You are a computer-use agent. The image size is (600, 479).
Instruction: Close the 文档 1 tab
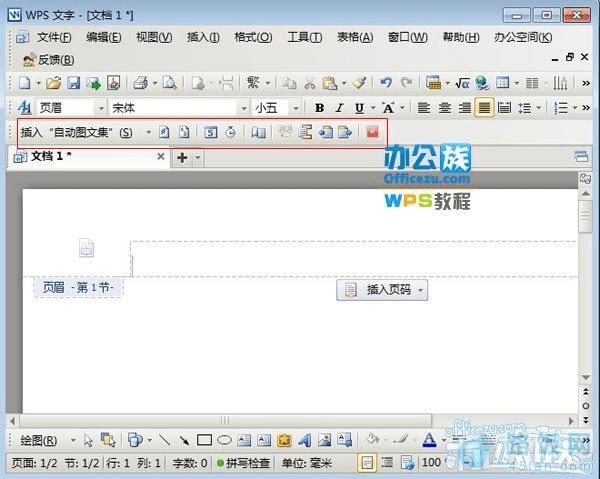point(161,156)
